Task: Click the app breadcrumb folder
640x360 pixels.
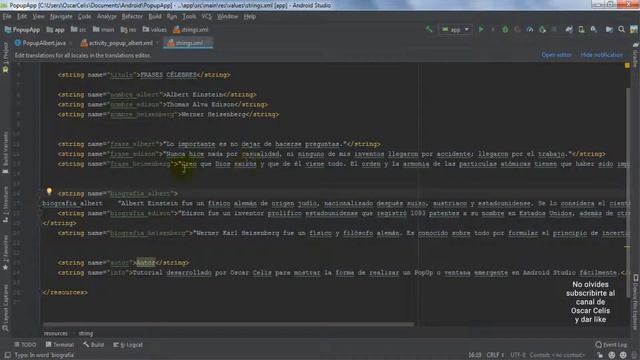Action: [x=56, y=30]
